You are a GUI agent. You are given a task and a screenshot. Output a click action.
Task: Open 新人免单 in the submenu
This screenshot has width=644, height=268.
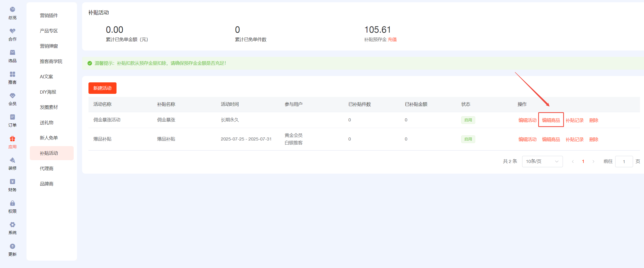pos(49,138)
